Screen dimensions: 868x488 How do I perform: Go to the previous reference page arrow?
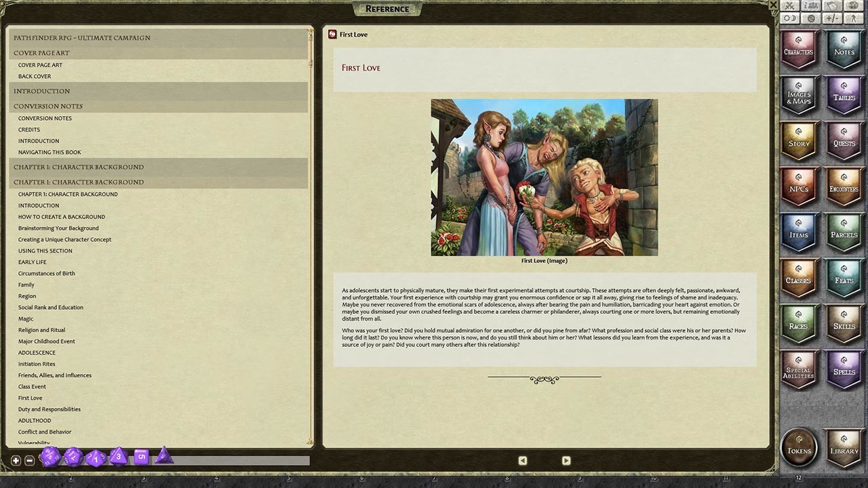click(523, 461)
